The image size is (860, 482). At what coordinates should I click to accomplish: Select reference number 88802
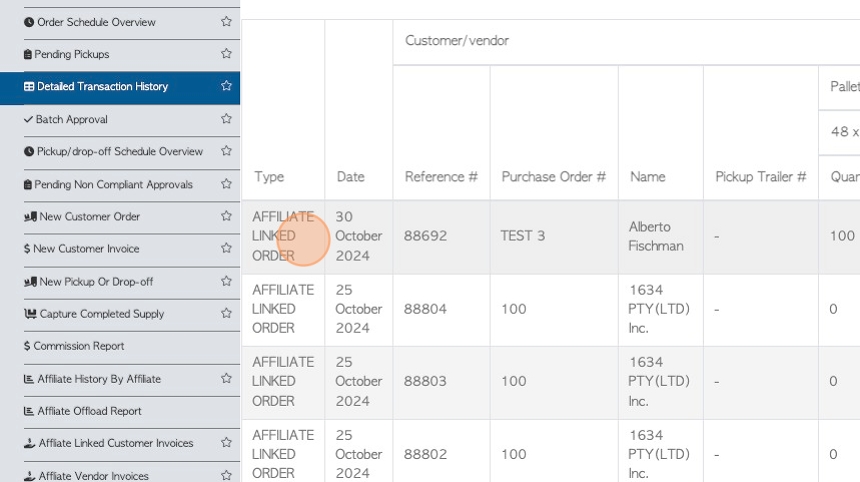pyautogui.click(x=425, y=454)
